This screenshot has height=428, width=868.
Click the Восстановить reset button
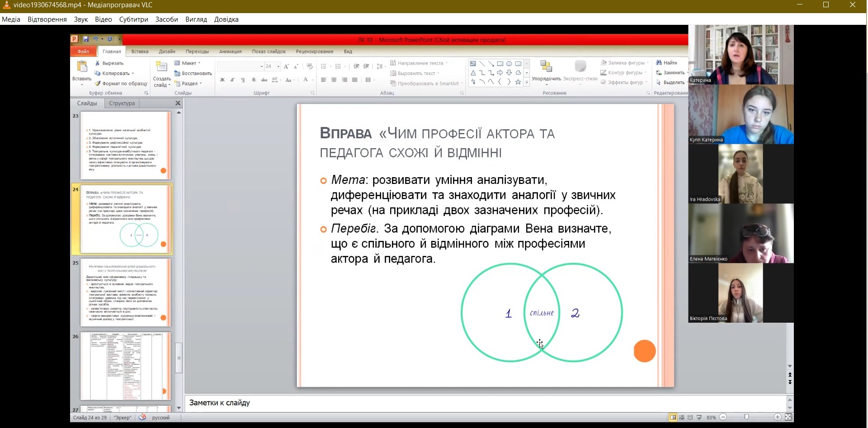[193, 73]
